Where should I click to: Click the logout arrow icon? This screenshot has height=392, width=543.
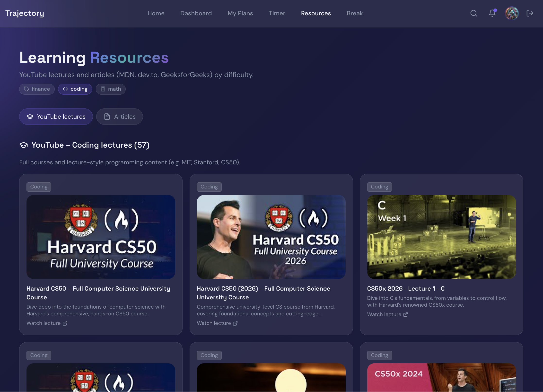click(x=530, y=13)
